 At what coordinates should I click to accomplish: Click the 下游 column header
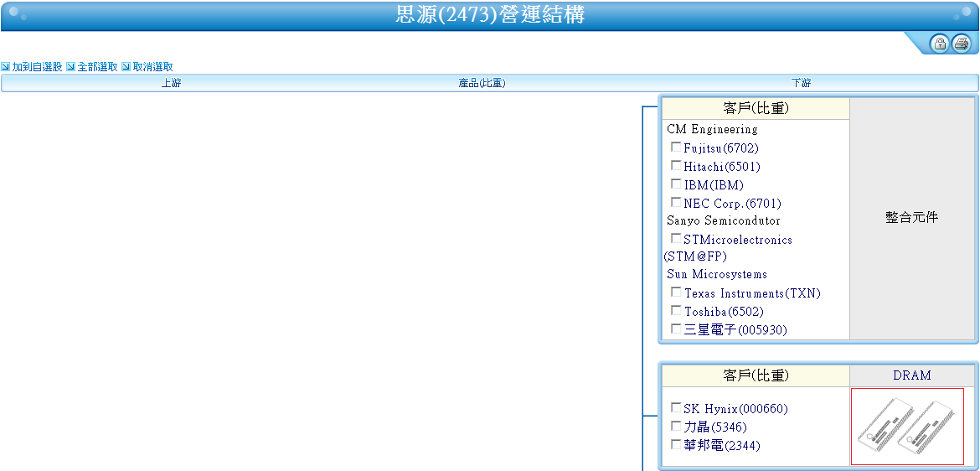point(802,83)
